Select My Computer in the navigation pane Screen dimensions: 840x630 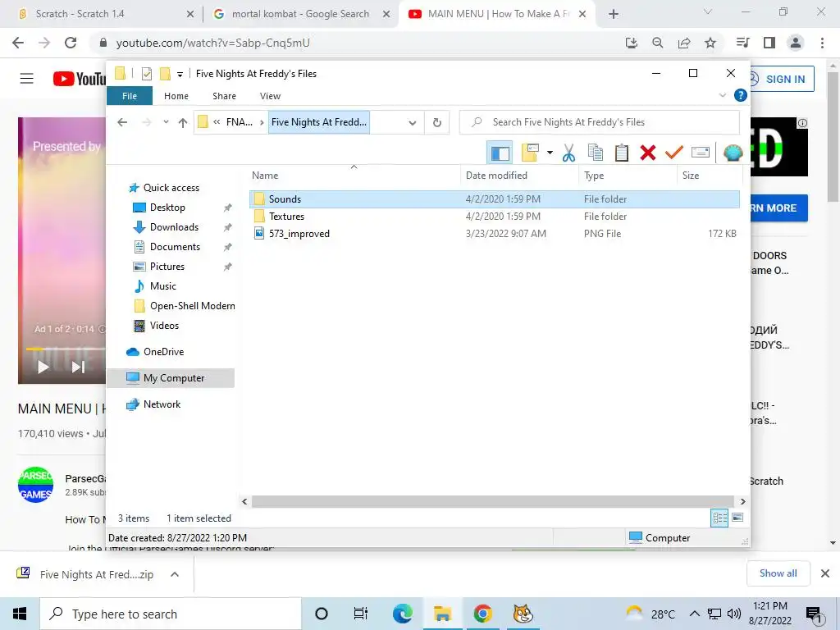[x=171, y=378]
